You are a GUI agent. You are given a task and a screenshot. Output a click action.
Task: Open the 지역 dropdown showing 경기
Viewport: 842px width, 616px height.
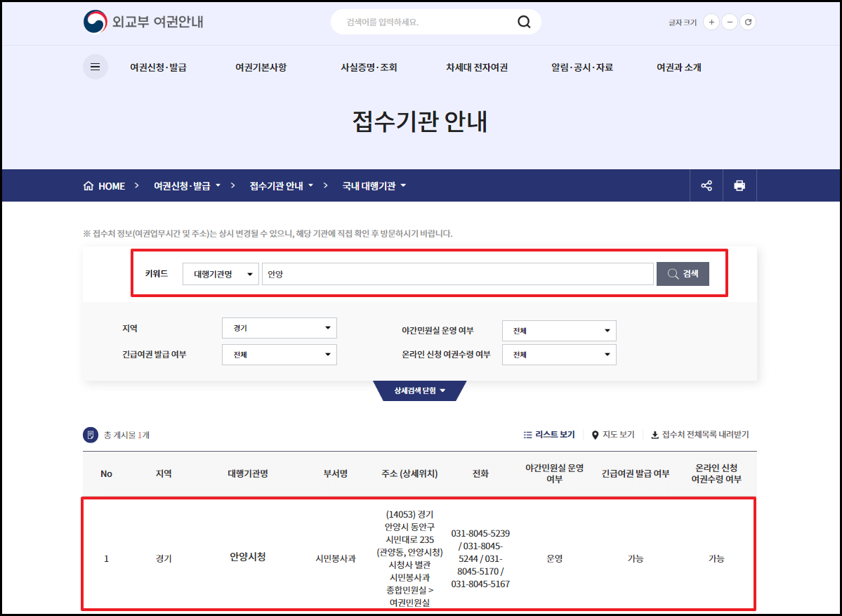point(279,327)
